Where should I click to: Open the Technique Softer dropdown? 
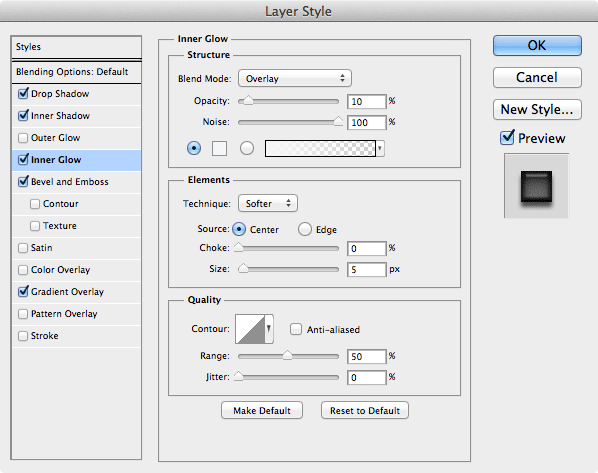(268, 203)
